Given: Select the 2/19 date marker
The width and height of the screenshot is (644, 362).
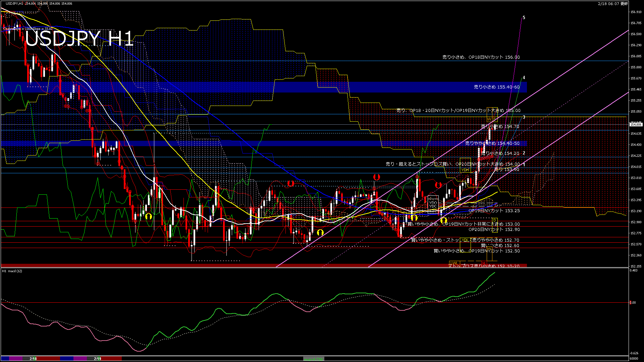Looking at the screenshot, I should [98, 359].
